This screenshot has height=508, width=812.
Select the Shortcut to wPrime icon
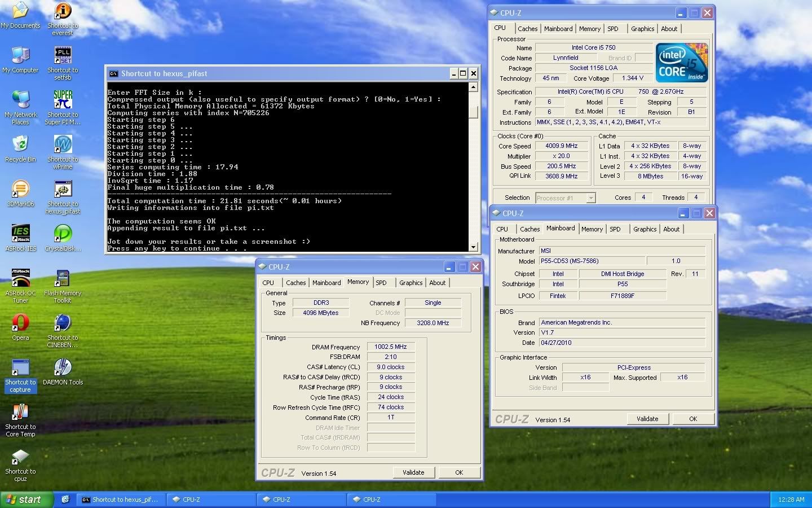coord(63,144)
